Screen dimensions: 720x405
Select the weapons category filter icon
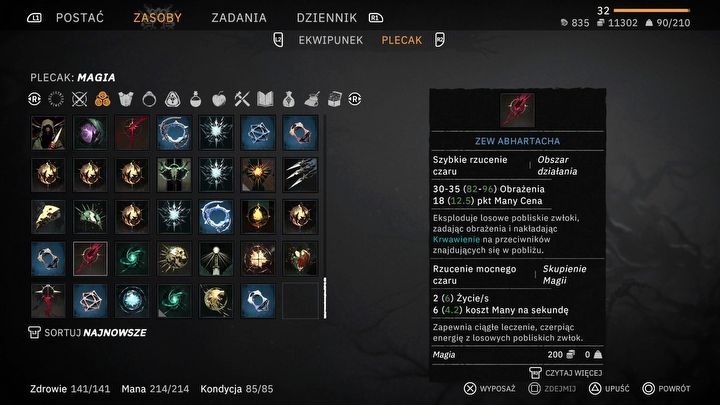tap(79, 99)
